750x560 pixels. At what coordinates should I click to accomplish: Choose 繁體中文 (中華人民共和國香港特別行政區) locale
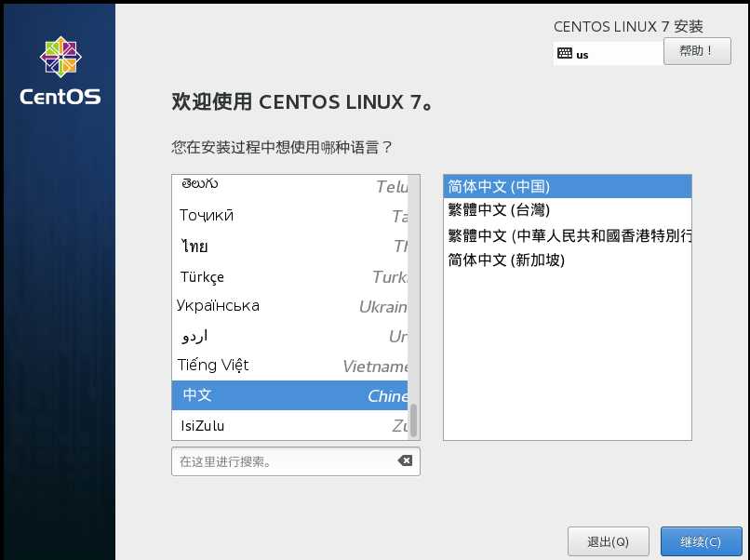[568, 235]
